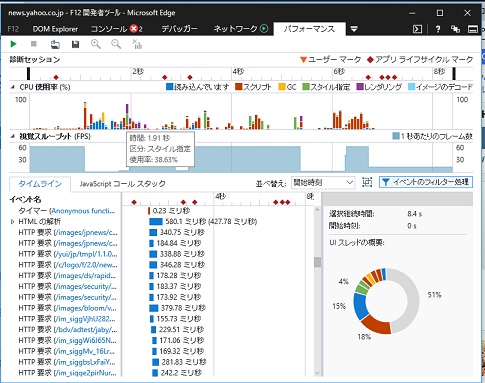Click the GC yellow legend swatch

(x=282, y=87)
